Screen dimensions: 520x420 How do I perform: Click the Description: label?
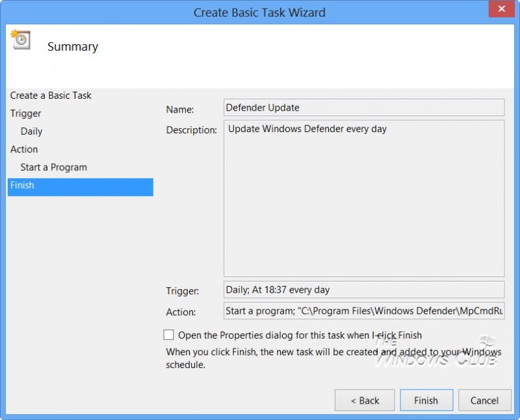191,130
